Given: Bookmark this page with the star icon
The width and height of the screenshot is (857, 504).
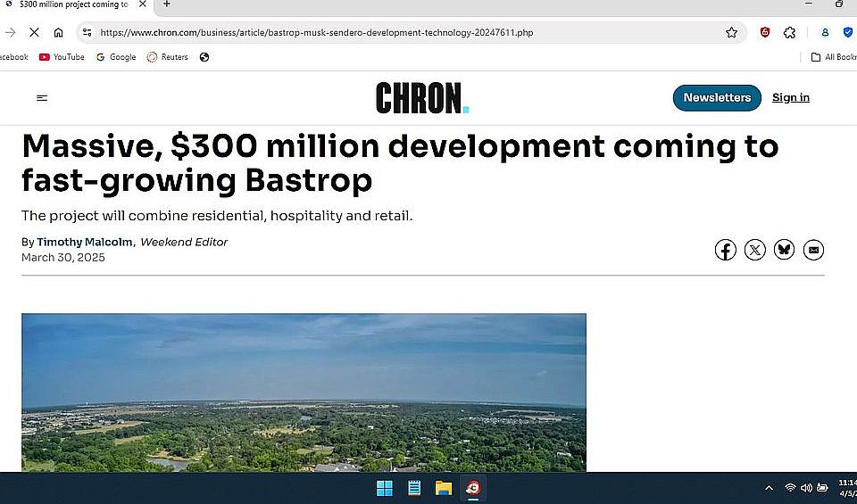Looking at the screenshot, I should [731, 32].
